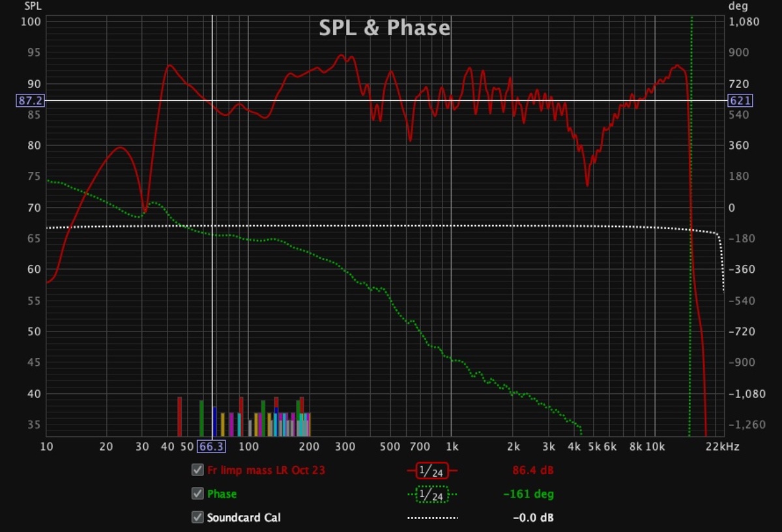Click the 87.2 SPL cursor value box
782x532 pixels.
tap(31, 100)
